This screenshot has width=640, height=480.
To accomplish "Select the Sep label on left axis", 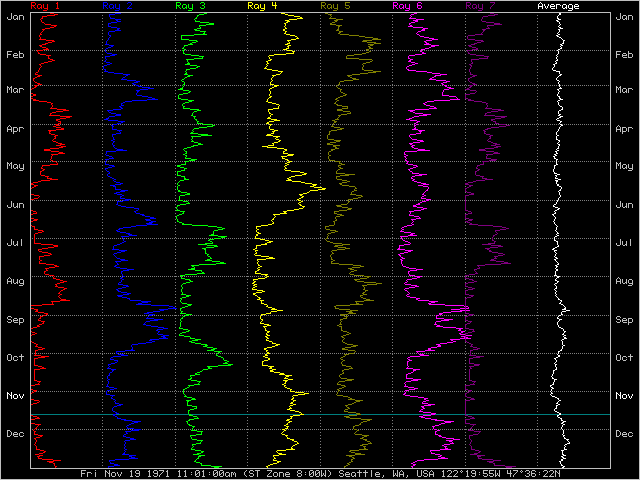I will (15, 320).
